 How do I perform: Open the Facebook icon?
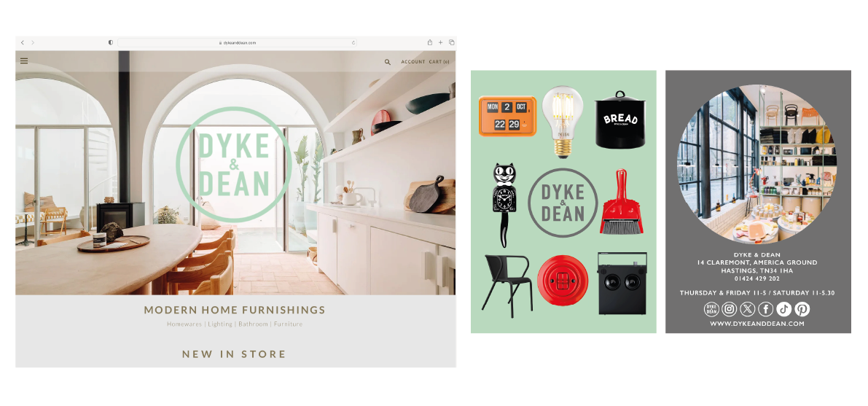[765, 309]
